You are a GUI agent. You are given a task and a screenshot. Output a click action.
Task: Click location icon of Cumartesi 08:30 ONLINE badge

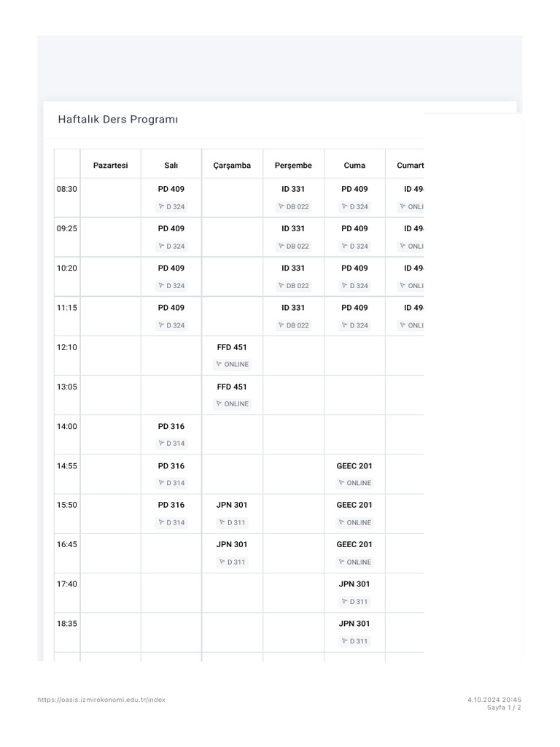pos(402,206)
